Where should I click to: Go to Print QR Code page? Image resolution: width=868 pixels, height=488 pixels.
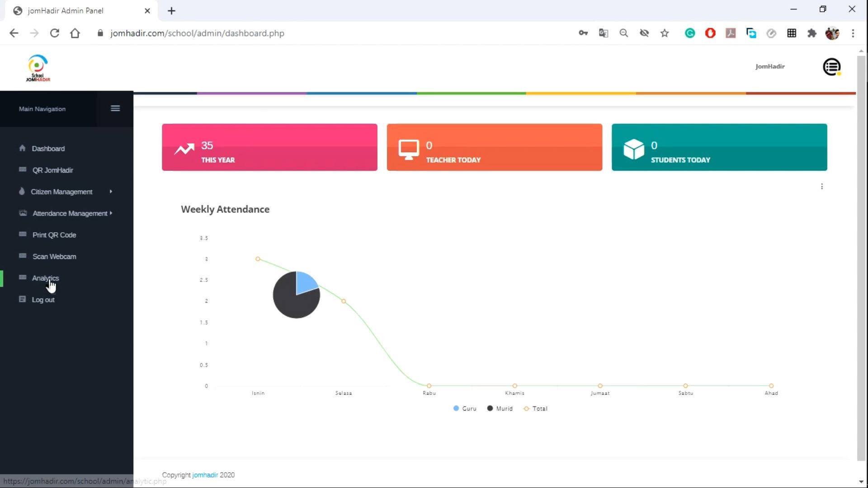point(54,235)
